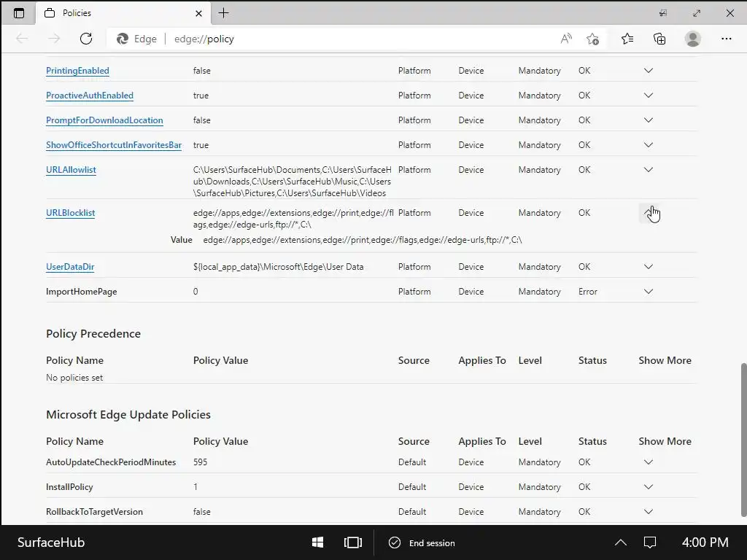The height and width of the screenshot is (560, 747).
Task: Click the RollbackToTargetVersion policy name
Action: (x=94, y=511)
